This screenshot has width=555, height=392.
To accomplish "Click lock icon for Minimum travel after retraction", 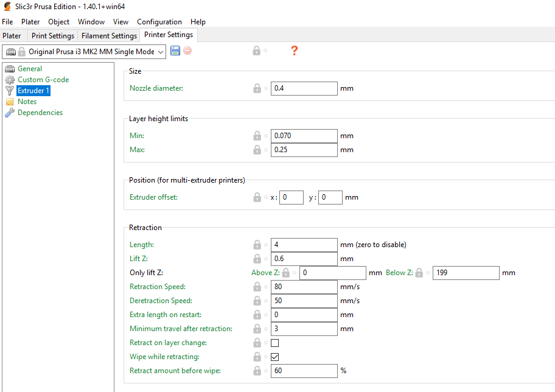I will coord(257,329).
